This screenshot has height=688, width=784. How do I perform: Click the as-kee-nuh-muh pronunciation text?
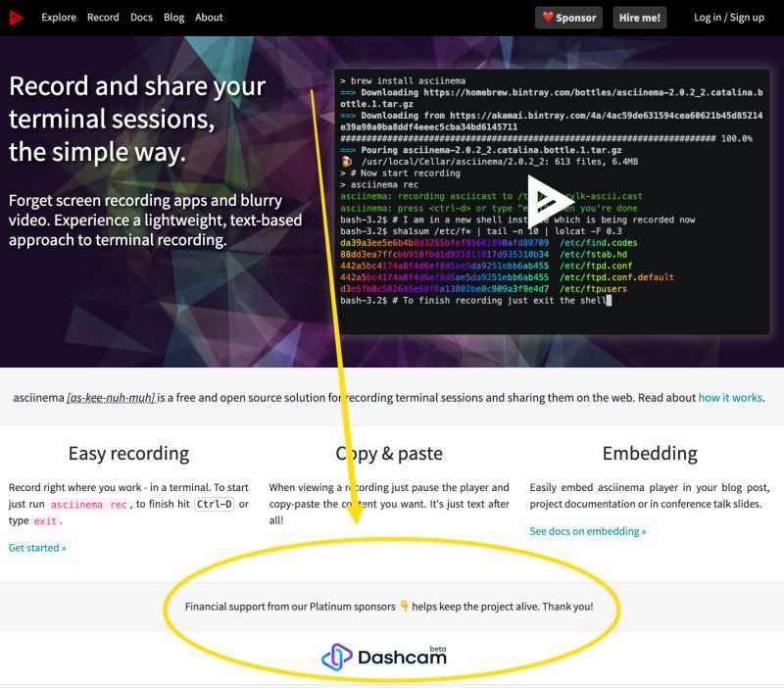111,398
